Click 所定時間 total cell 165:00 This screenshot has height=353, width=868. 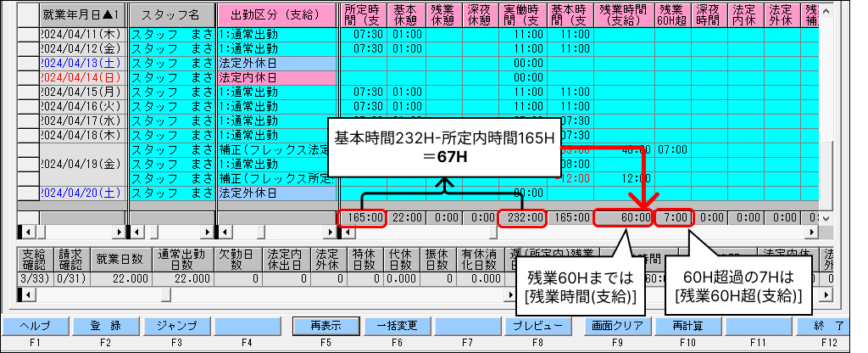point(361,218)
